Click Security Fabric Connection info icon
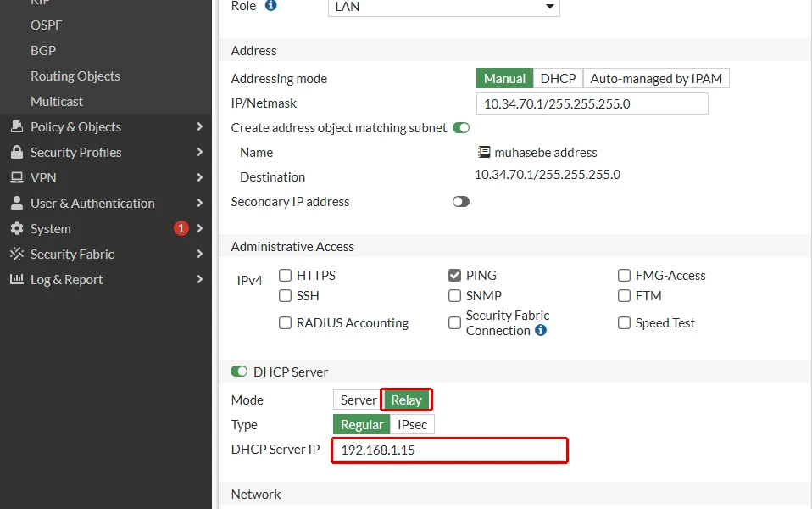The image size is (812, 509). pos(541,330)
